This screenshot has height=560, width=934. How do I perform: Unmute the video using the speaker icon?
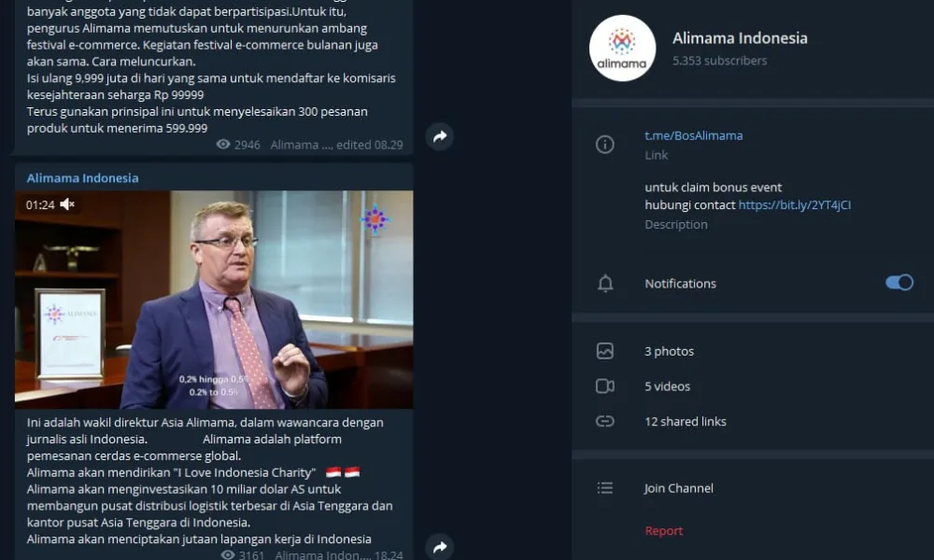click(67, 204)
